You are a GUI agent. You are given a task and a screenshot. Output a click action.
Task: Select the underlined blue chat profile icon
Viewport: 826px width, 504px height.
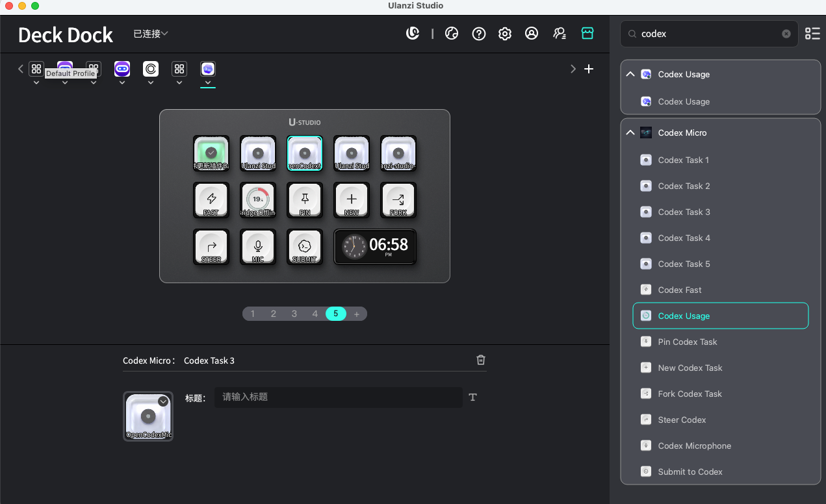(x=208, y=69)
